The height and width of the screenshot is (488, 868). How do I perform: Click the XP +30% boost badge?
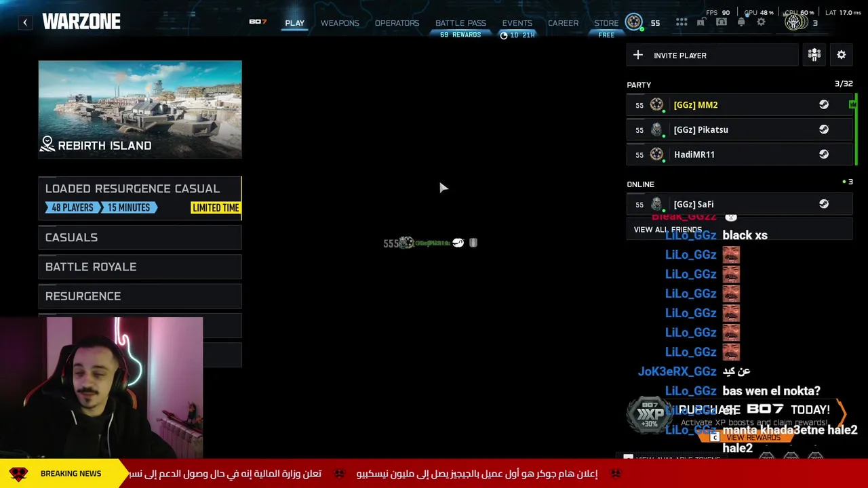coord(650,415)
